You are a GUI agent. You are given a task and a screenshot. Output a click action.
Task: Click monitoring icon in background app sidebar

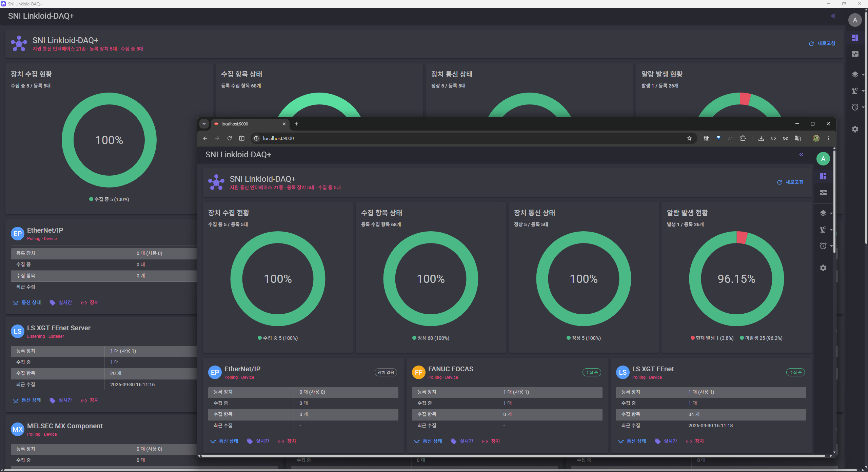pos(855,54)
